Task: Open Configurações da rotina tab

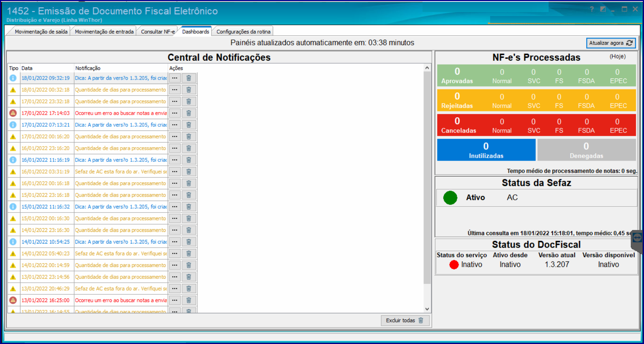Action: [x=243, y=32]
